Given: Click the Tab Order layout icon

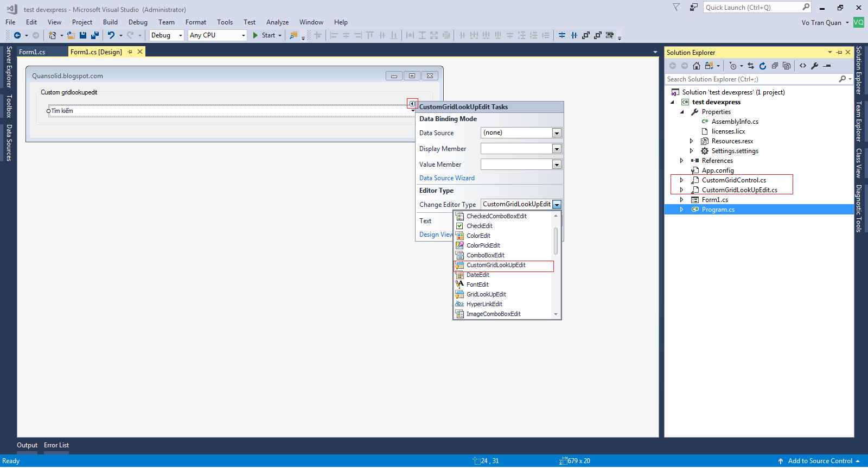Looking at the screenshot, I should click(x=610, y=35).
